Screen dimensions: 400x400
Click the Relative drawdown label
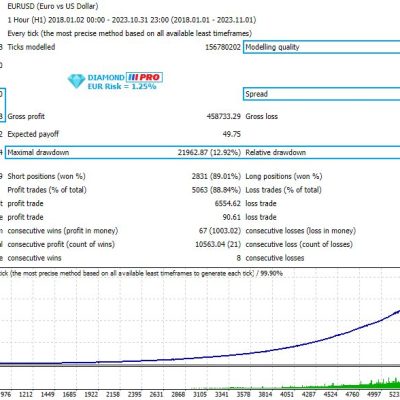point(276,152)
